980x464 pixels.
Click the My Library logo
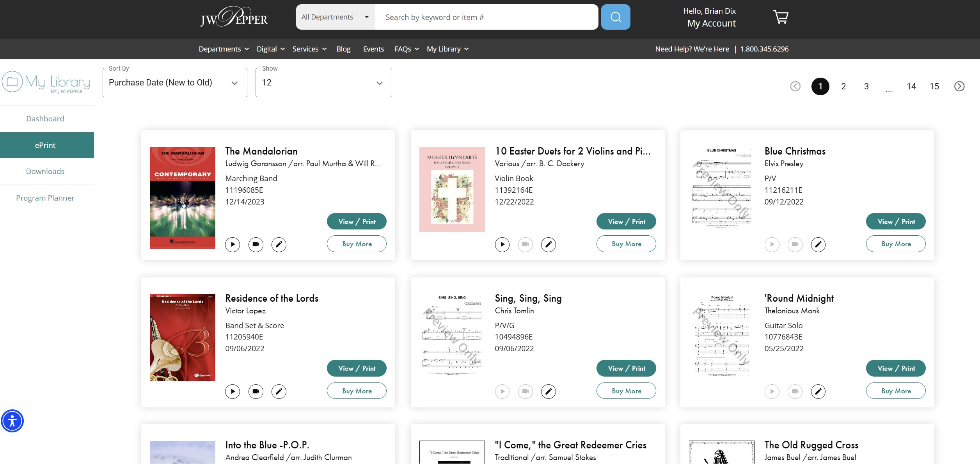coord(46,82)
